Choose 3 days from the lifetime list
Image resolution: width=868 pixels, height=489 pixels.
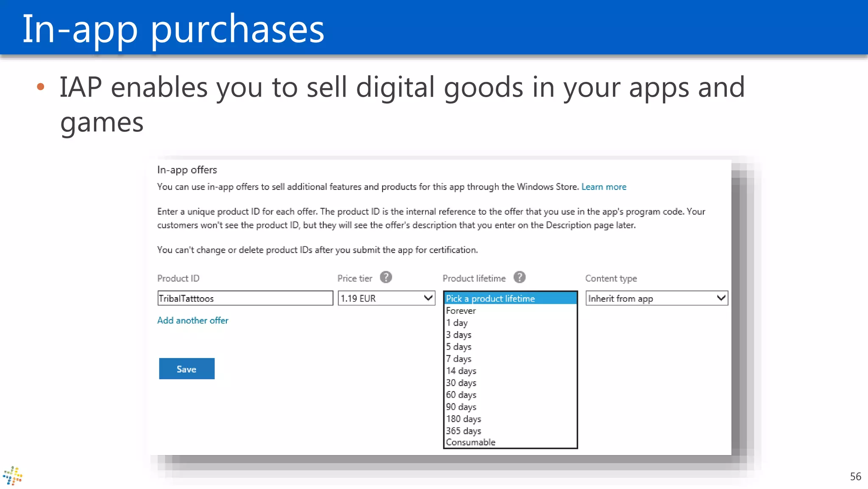click(x=510, y=335)
